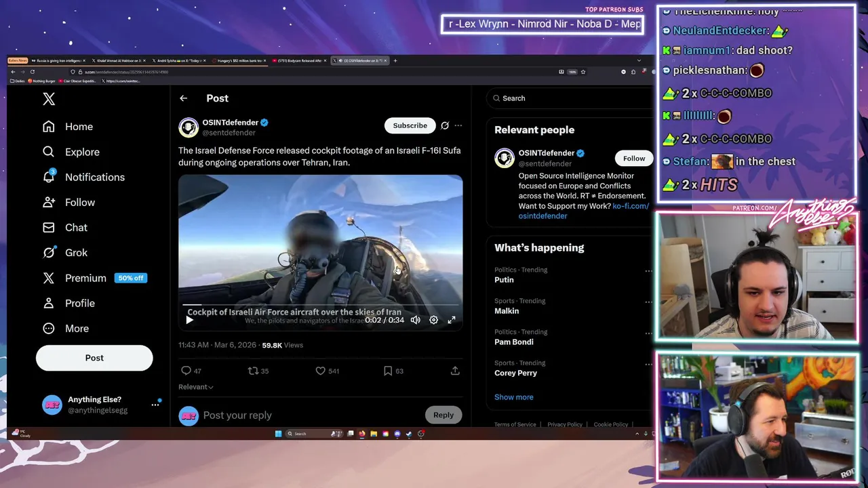Image resolution: width=868 pixels, height=488 pixels.
Task: Open Chat in the sidebar
Action: coord(65,227)
